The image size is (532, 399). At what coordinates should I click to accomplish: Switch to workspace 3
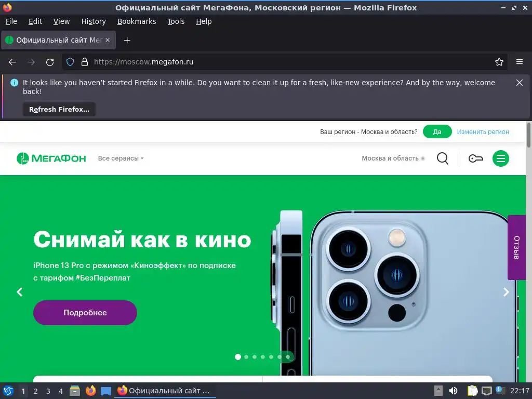(x=48, y=391)
